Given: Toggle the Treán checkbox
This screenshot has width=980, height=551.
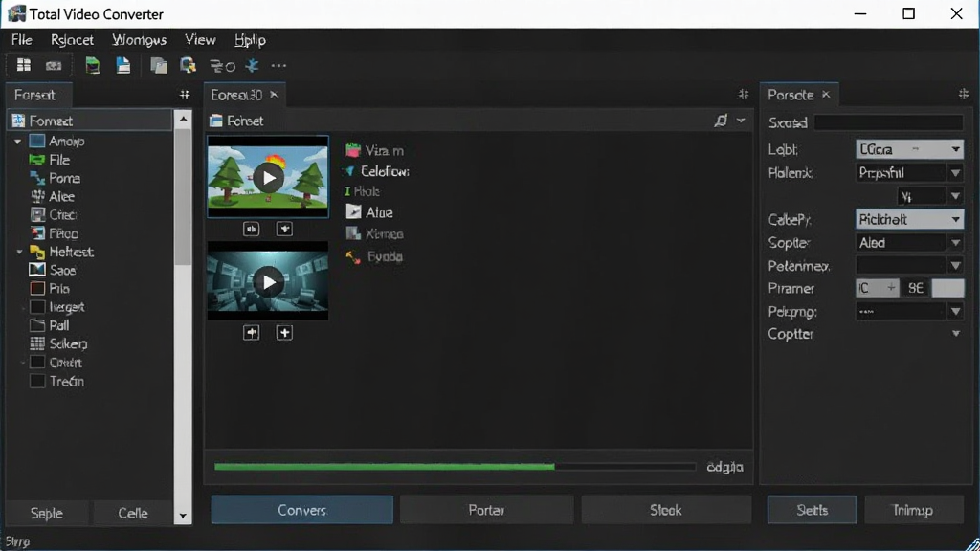Looking at the screenshot, I should pos(37,381).
